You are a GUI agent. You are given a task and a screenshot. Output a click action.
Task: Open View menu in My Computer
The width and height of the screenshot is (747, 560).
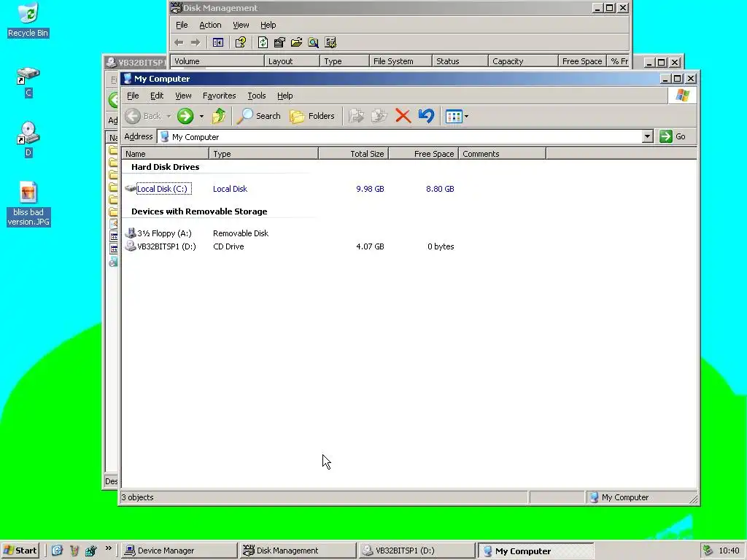(x=183, y=96)
